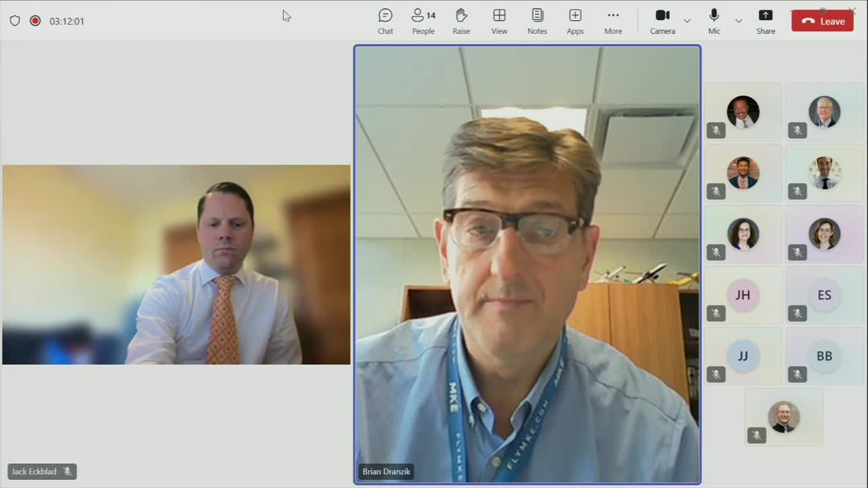Select the ES participant tile
This screenshot has height=488, width=868.
824,295
